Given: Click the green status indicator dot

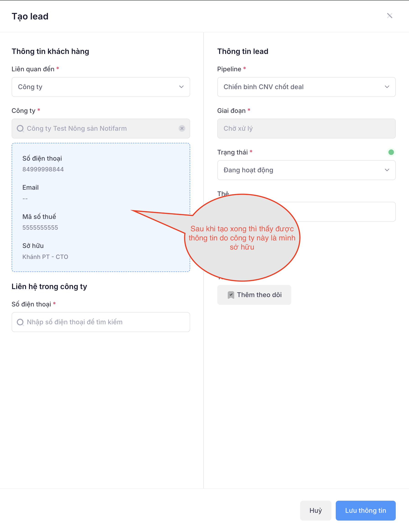Looking at the screenshot, I should 391,152.
